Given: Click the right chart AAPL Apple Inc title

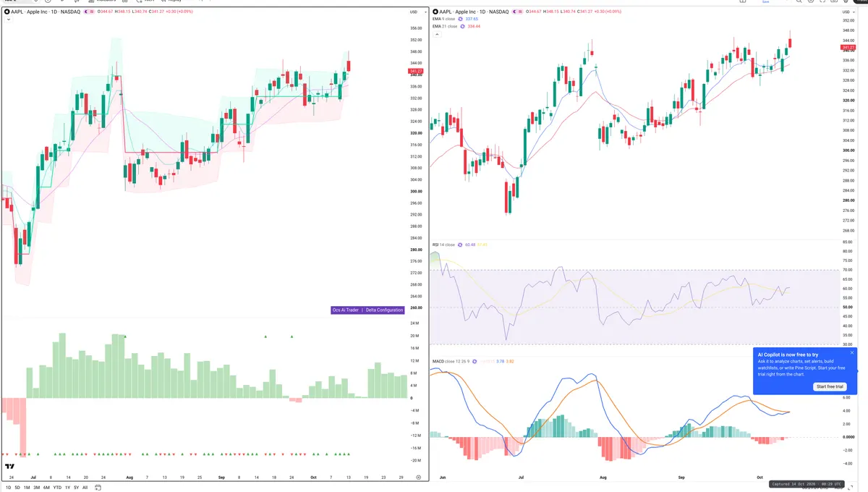Looking at the screenshot, I should 473,12.
